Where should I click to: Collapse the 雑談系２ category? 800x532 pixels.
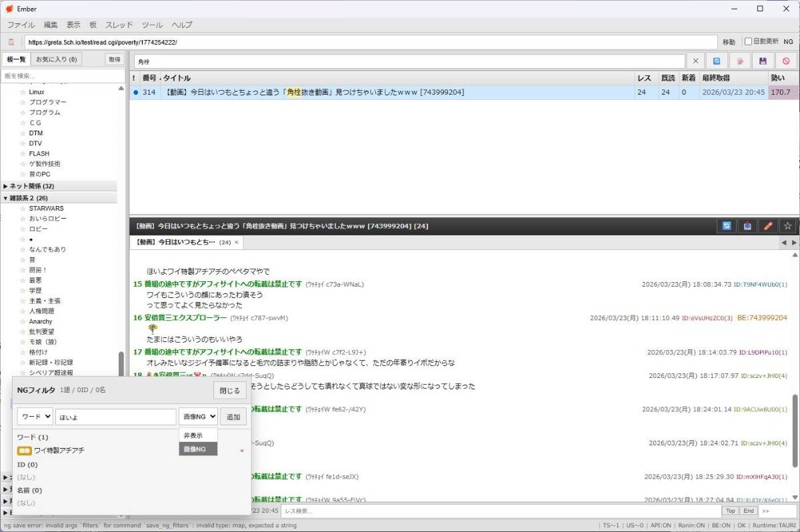click(6, 198)
